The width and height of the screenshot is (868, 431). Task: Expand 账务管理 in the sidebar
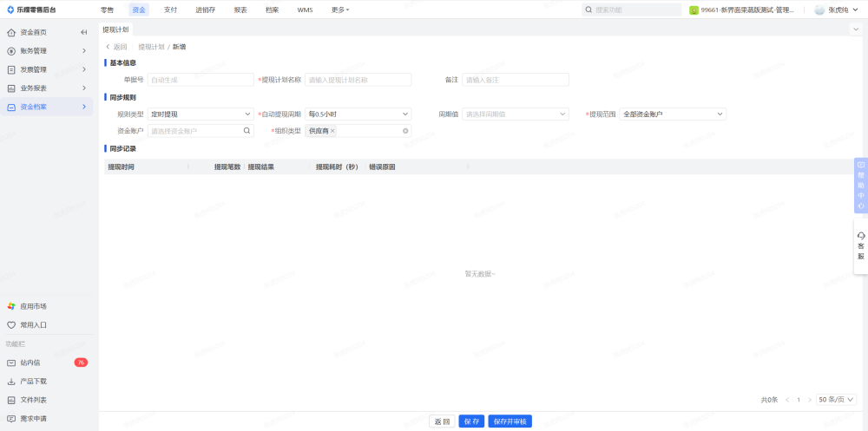[x=48, y=51]
